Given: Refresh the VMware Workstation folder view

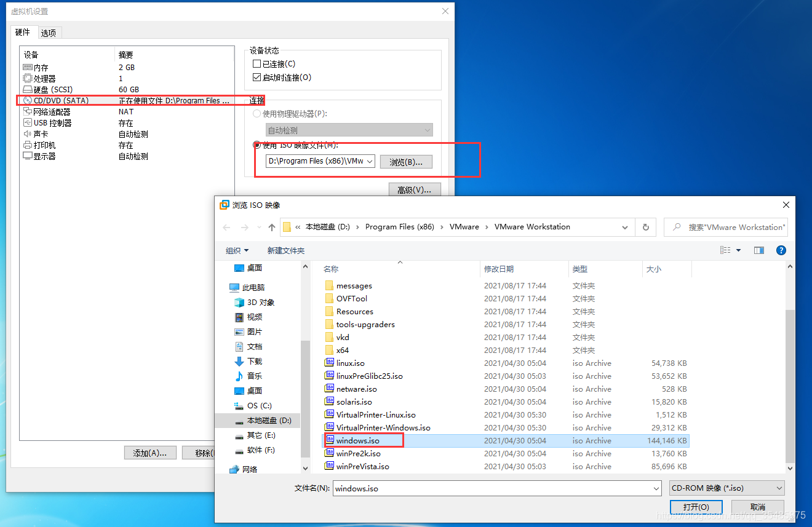Looking at the screenshot, I should [645, 227].
